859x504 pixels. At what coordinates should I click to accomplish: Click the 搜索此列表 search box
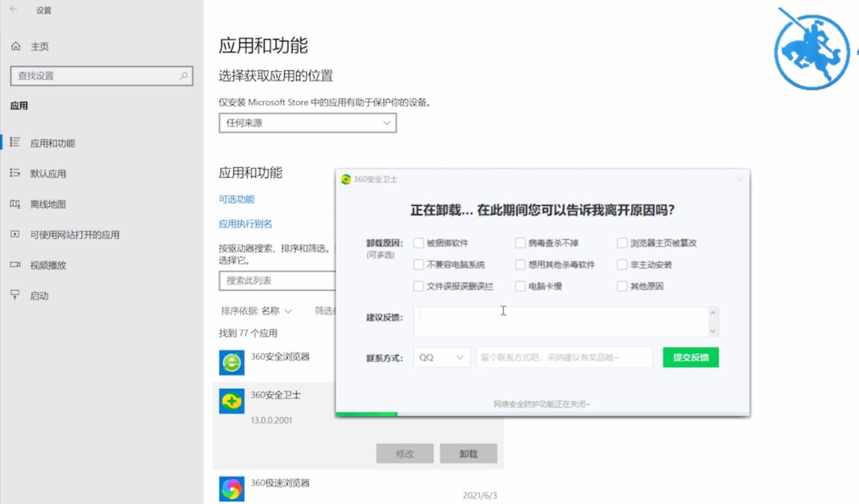tap(277, 280)
